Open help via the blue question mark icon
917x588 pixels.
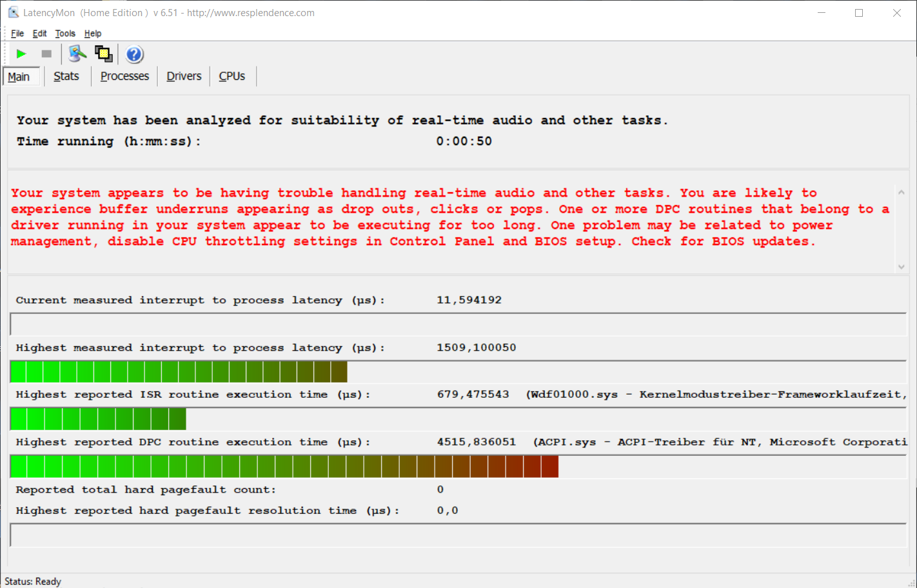pos(134,55)
